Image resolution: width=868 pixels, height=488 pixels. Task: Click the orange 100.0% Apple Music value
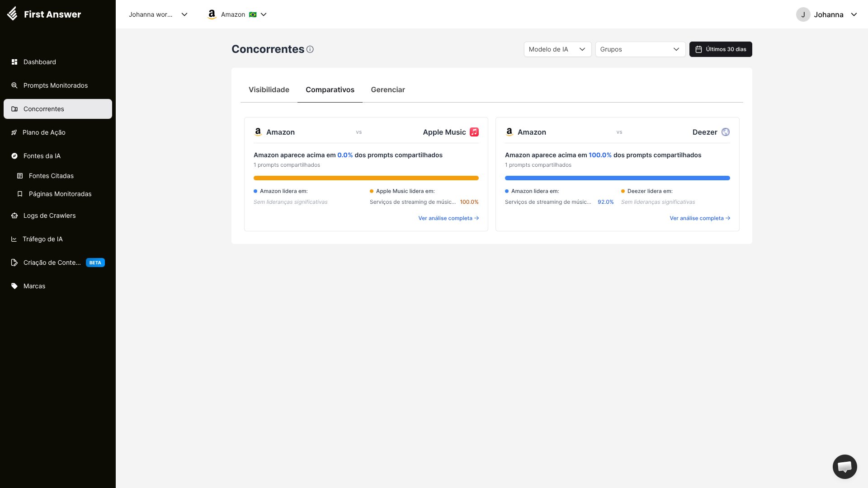pos(469,202)
